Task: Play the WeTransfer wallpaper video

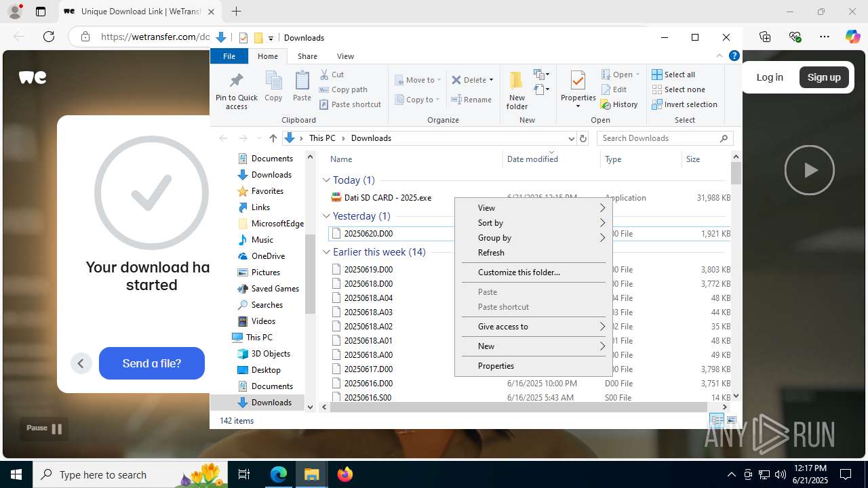Action: click(x=810, y=170)
